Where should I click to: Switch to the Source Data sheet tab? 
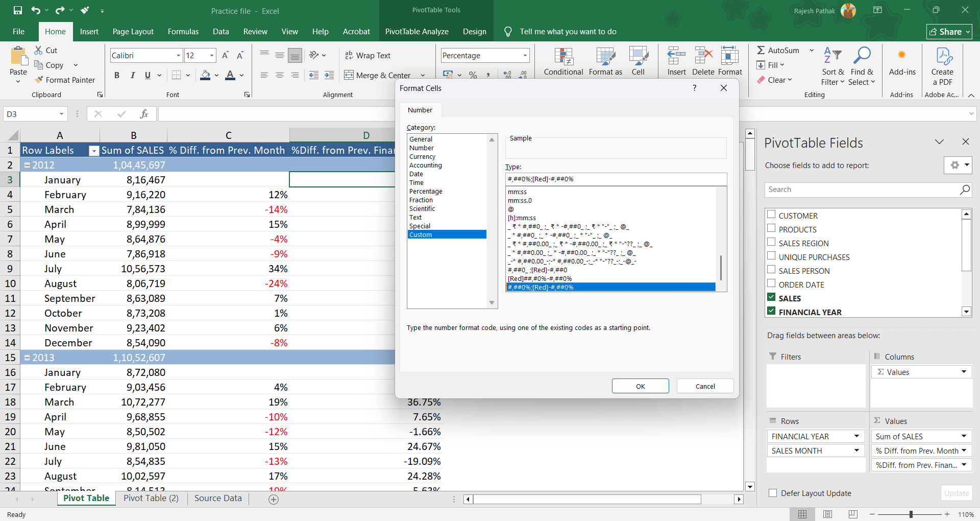[x=218, y=498]
